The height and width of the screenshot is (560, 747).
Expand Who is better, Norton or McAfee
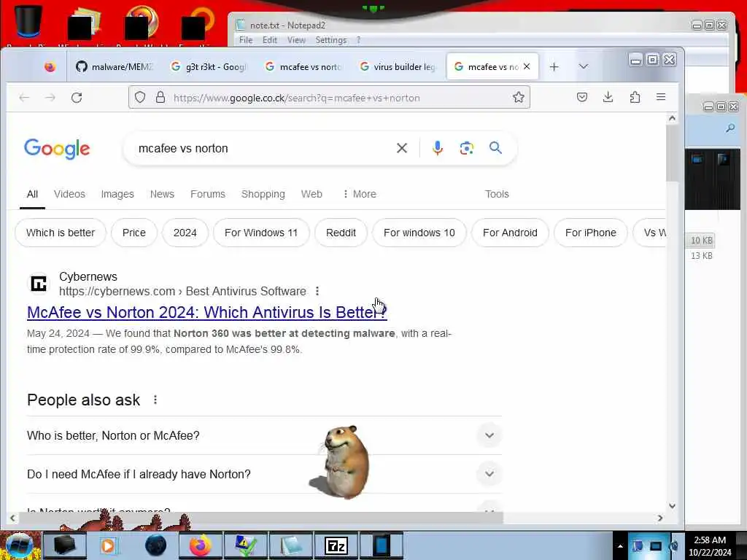click(x=264, y=435)
